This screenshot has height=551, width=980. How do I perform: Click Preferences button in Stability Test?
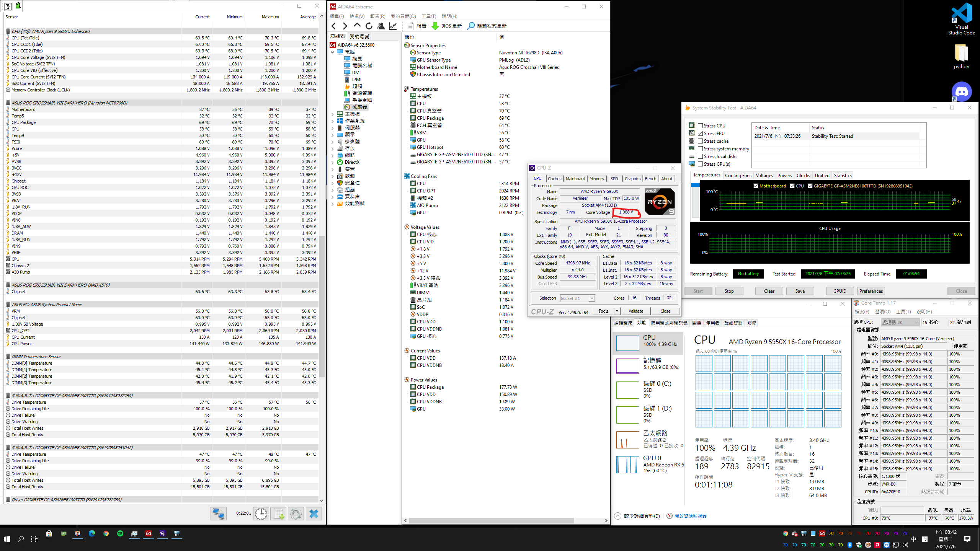[871, 291]
